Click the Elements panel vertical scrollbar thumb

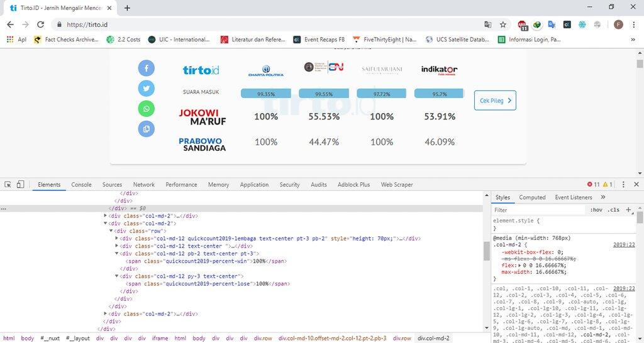pos(487,251)
